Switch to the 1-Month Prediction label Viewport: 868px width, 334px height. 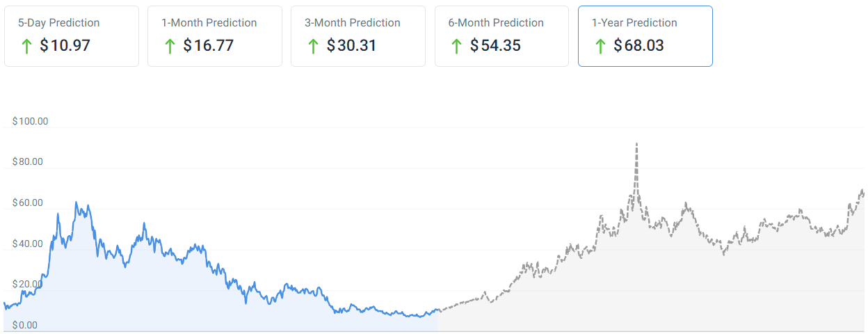[209, 23]
